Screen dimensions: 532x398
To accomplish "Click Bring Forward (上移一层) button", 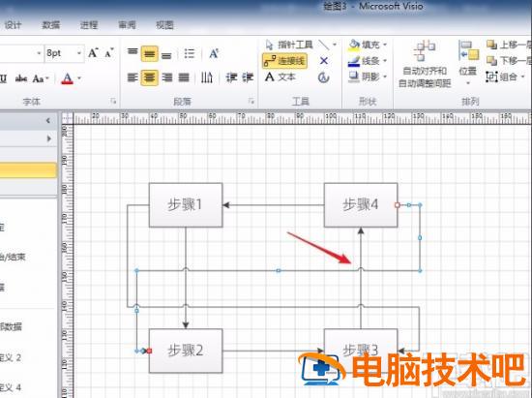I will [508, 45].
